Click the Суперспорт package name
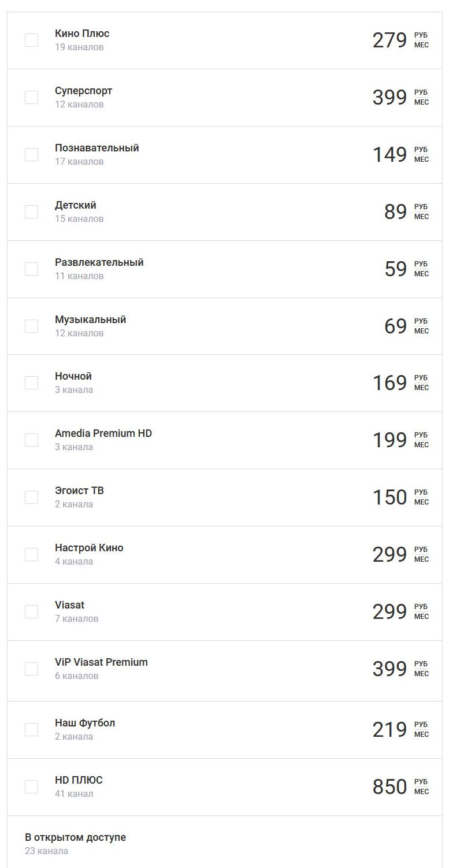 [84, 91]
